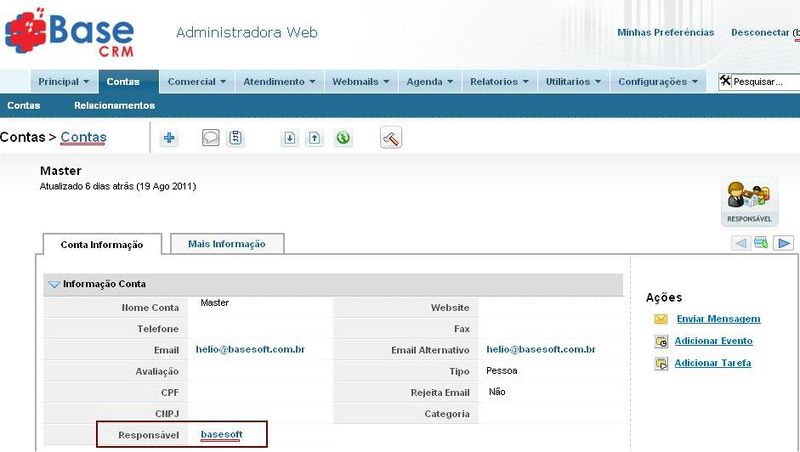Click the green circular refresh icon
The height and width of the screenshot is (452, 800).
tap(342, 138)
